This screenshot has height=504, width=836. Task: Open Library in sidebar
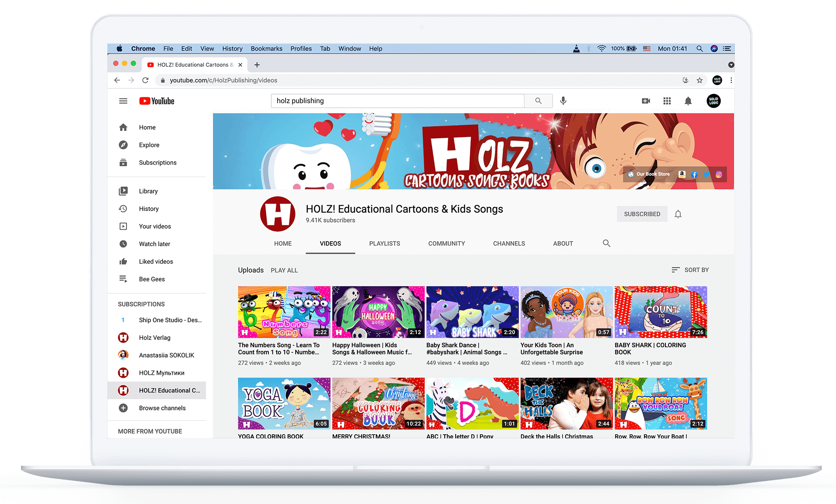pyautogui.click(x=157, y=191)
